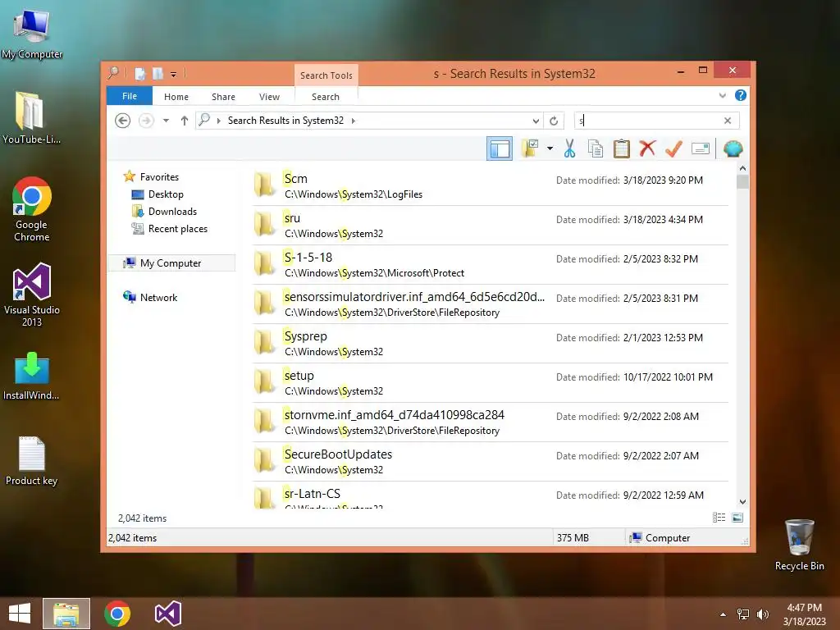Screen dimensions: 840x630
Task: Select Network in navigation pane
Action: pyautogui.click(x=158, y=297)
